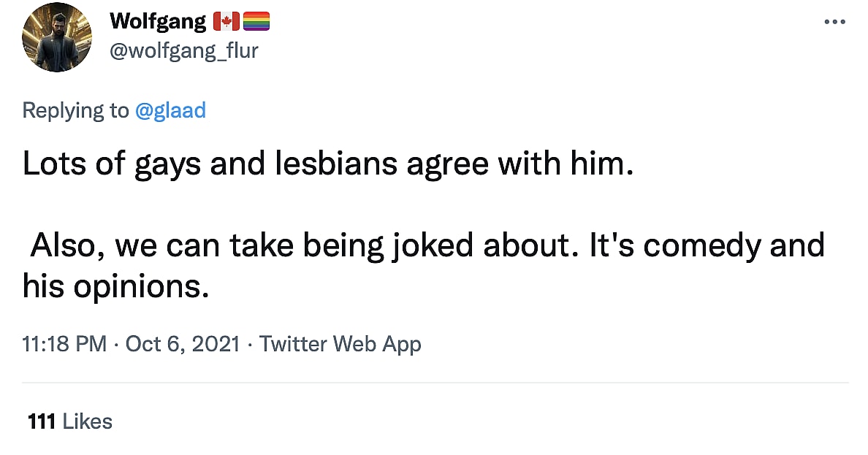The image size is (868, 455).
Task: Click the 'Replying to' label text
Action: (75, 110)
